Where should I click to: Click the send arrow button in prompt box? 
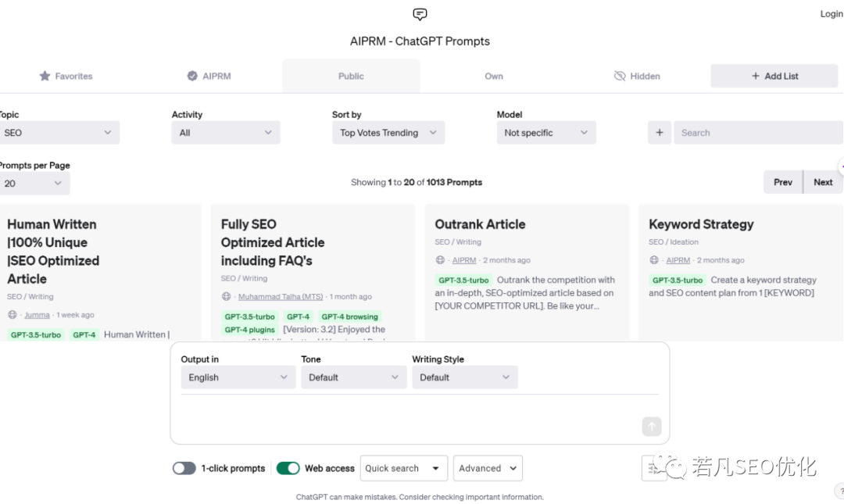pos(651,427)
